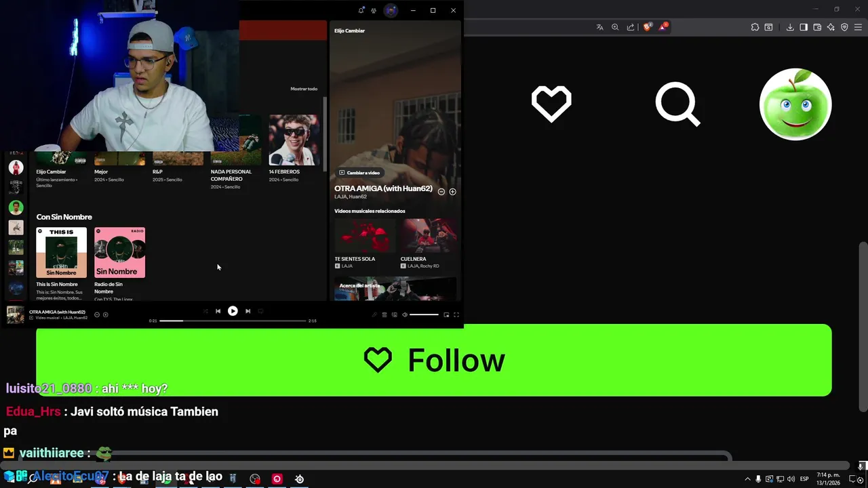Image resolution: width=868 pixels, height=488 pixels.
Task: Click plus icon beside bottom-bar track title
Action: pyautogui.click(x=105, y=314)
